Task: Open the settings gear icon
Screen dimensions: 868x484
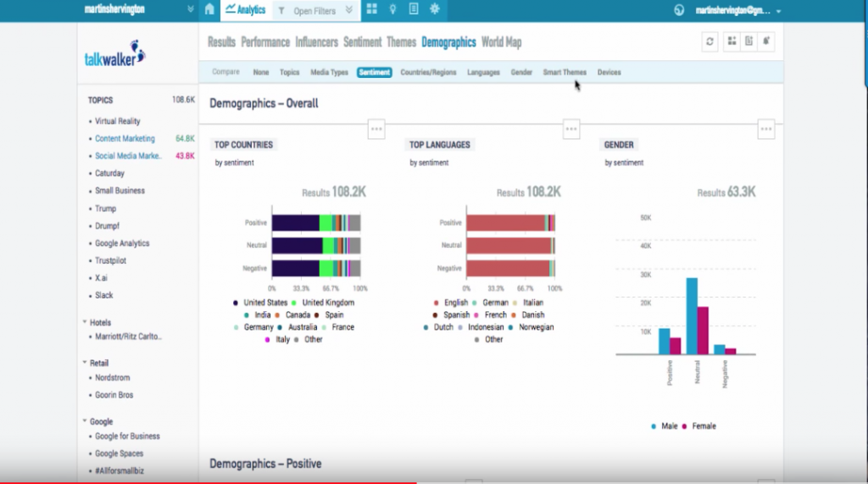Action: 435,8
